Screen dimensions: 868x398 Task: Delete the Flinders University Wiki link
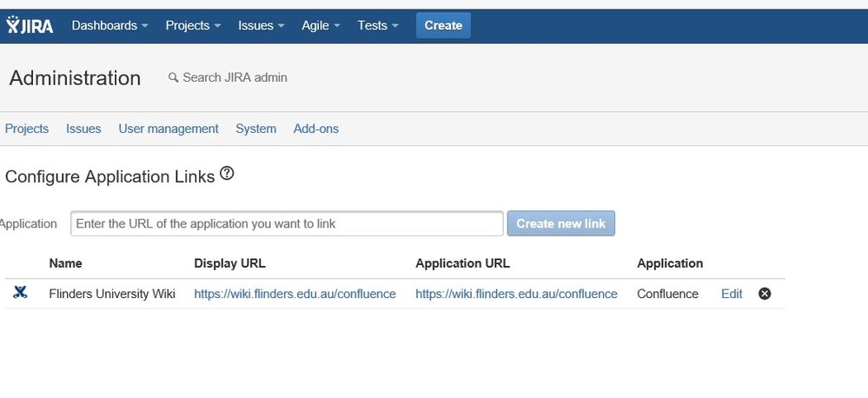point(765,294)
